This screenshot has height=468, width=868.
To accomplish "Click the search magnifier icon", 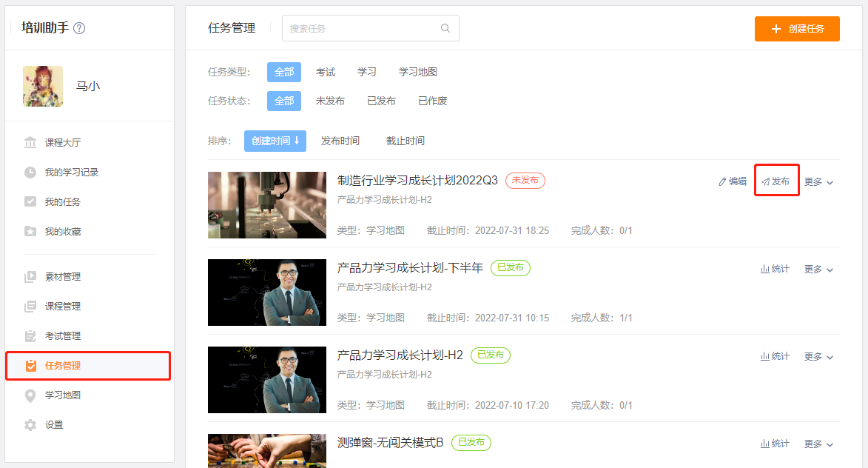I will [445, 28].
